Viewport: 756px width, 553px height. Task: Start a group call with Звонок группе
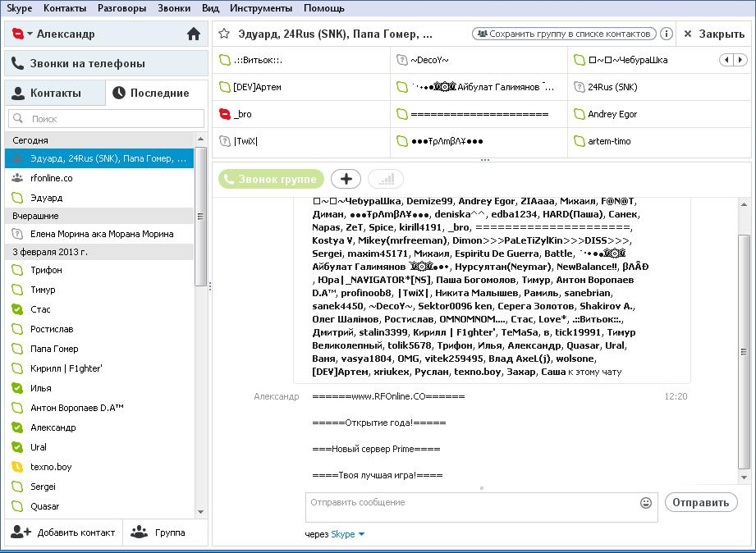click(x=271, y=179)
